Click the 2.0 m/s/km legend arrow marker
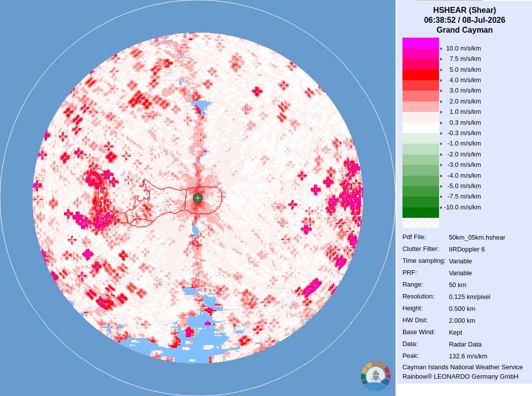Screen dimensions: 532x396 [x=441, y=101]
